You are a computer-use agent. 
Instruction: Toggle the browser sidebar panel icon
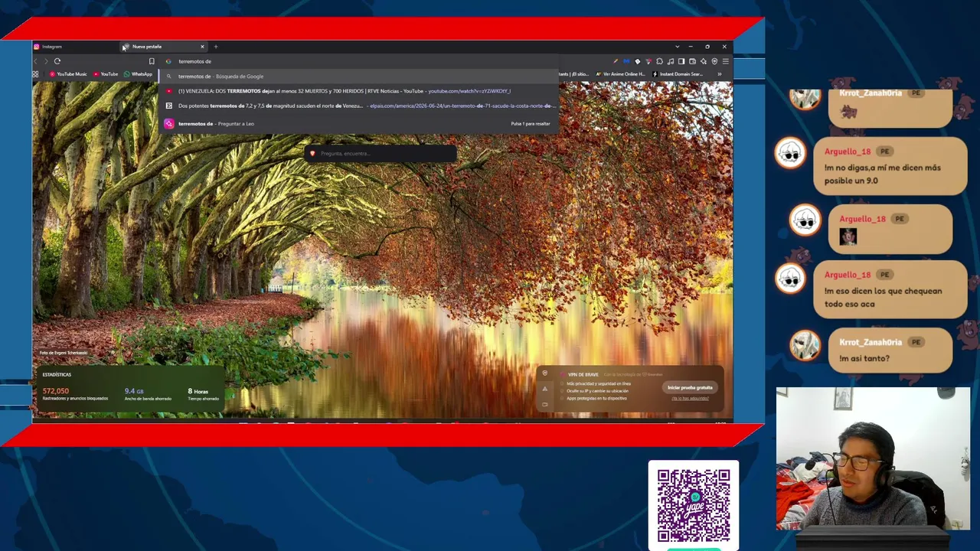click(x=681, y=61)
